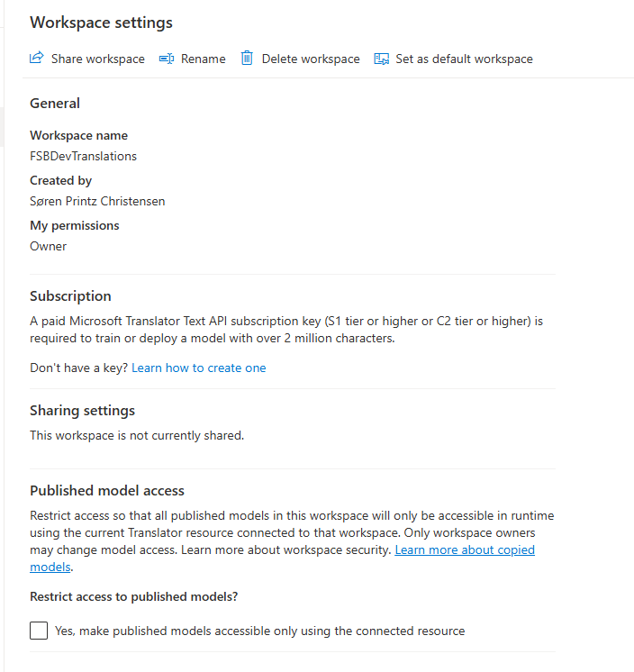Click the Published model access heading
This screenshot has height=672, width=634.
107,490
